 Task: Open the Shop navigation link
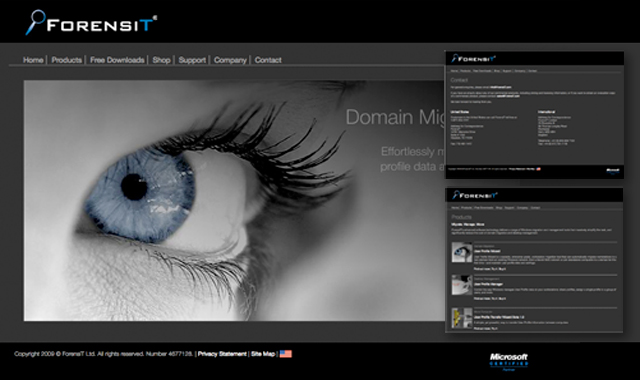(x=161, y=60)
